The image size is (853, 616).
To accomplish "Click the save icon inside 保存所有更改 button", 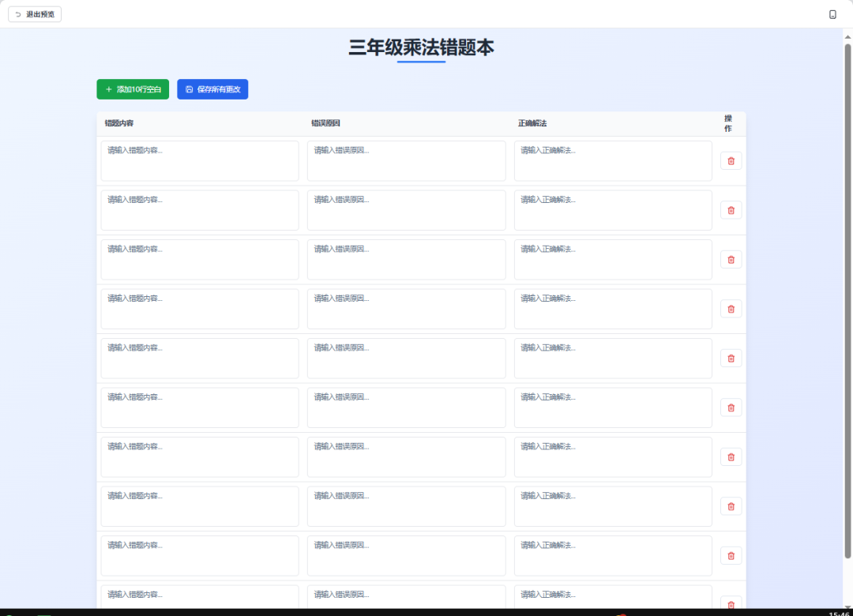I will click(187, 89).
